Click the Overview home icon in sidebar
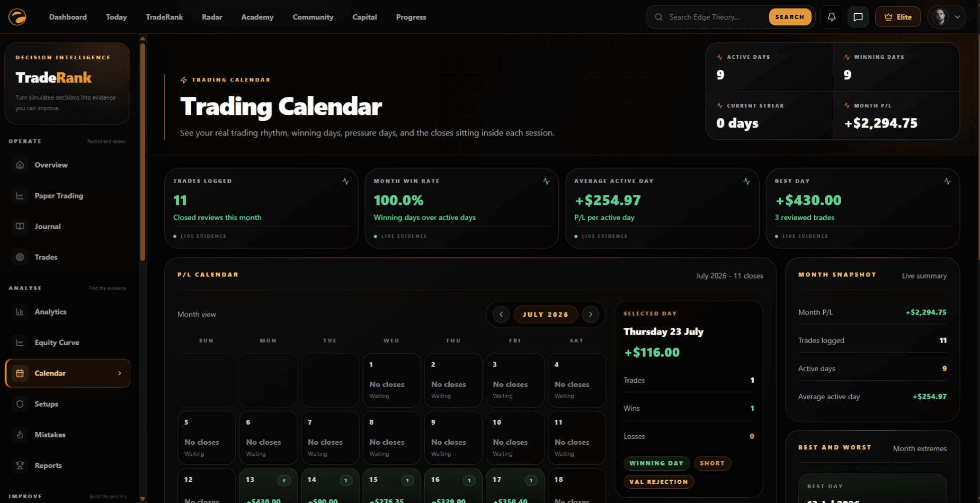The image size is (980, 503). (20, 165)
